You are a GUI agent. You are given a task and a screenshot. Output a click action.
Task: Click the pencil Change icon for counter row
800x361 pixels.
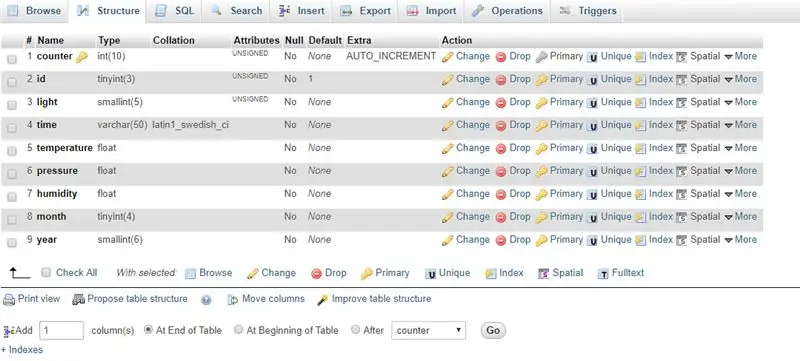point(447,57)
